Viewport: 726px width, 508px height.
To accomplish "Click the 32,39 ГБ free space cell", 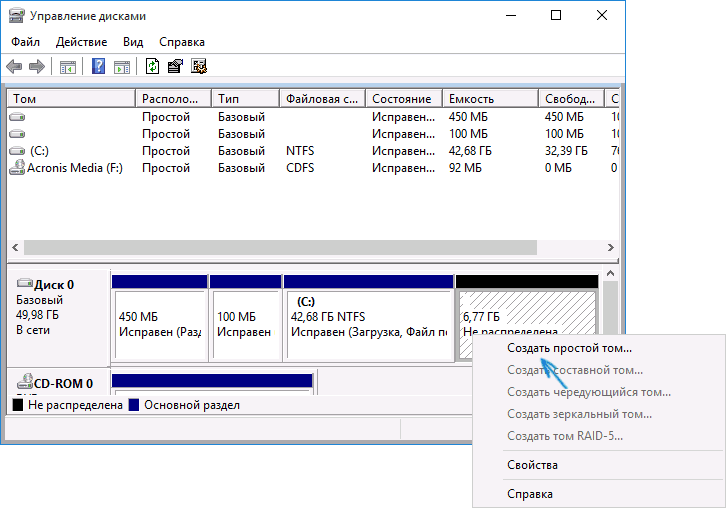I will [x=566, y=151].
